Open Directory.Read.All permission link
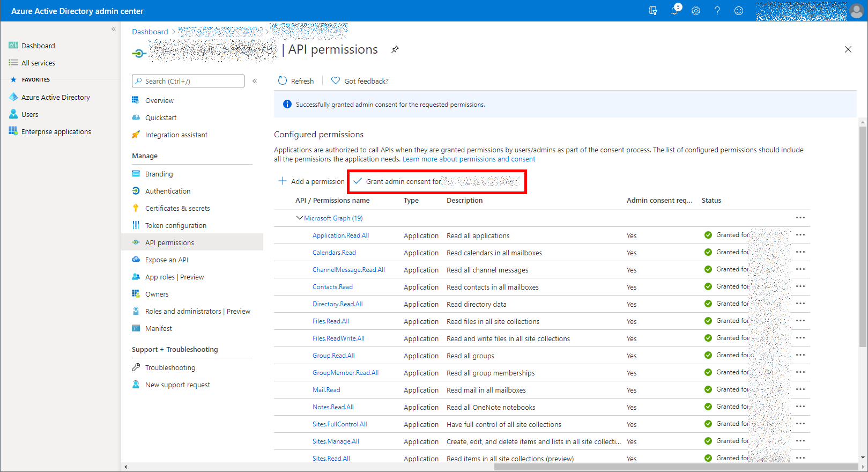 (337, 304)
